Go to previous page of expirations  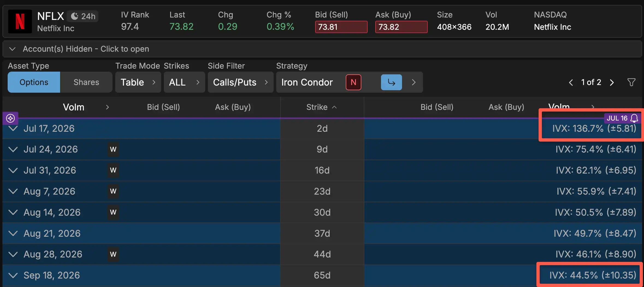tap(571, 83)
